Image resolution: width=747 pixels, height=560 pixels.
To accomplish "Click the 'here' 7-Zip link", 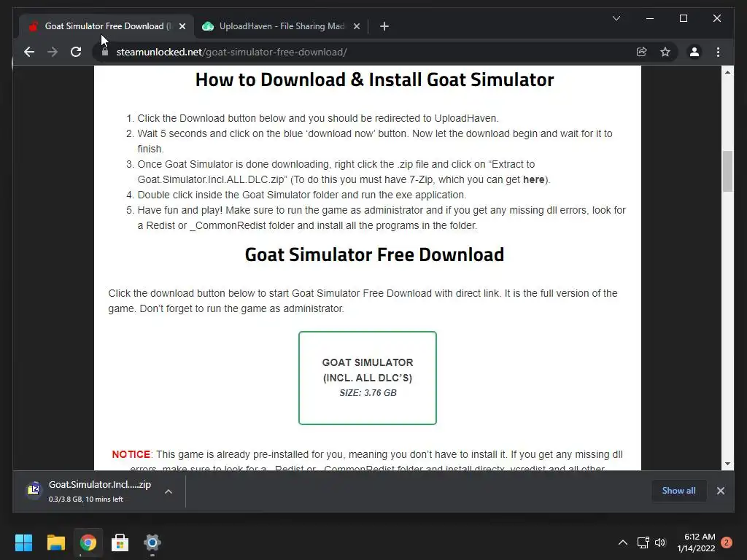I will (533, 179).
